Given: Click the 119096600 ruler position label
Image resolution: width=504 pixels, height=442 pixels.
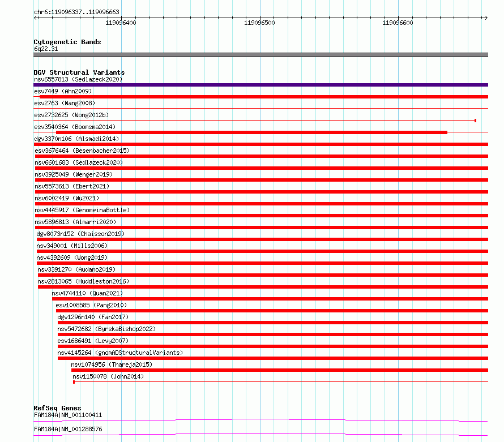Looking at the screenshot, I should [x=398, y=23].
